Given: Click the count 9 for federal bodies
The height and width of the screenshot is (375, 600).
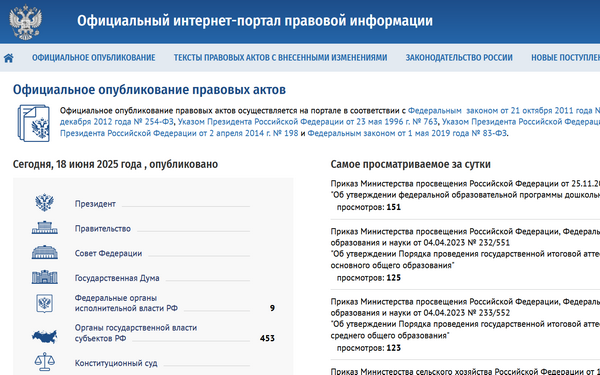Looking at the screenshot, I should tap(272, 308).
